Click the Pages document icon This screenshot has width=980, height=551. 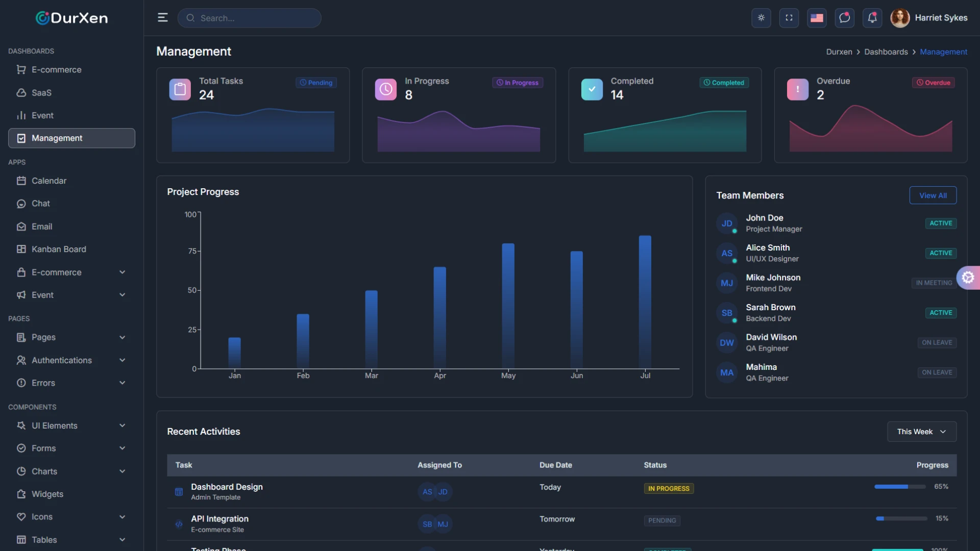21,337
